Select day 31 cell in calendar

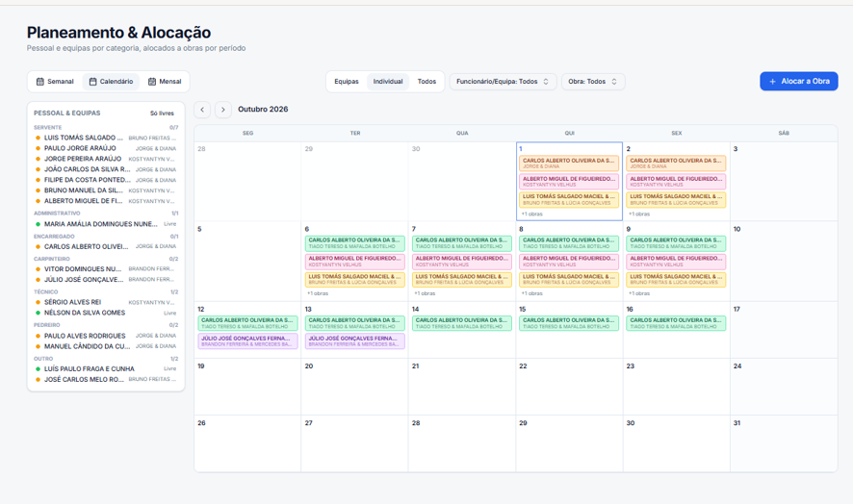coord(784,443)
